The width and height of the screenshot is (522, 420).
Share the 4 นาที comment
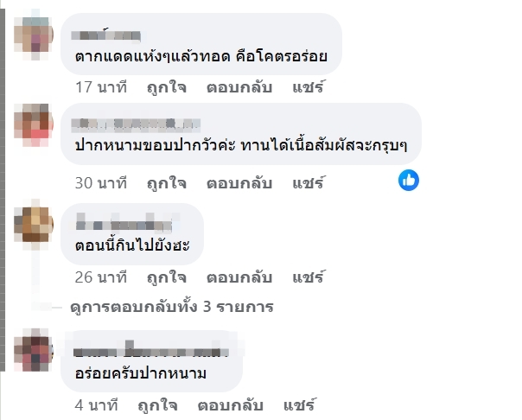tap(299, 404)
